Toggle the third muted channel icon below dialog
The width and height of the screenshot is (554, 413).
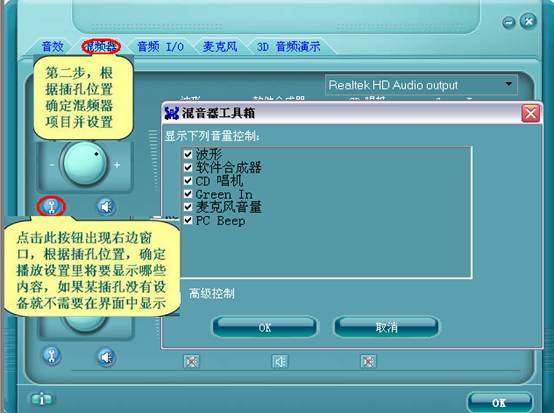[368, 361]
